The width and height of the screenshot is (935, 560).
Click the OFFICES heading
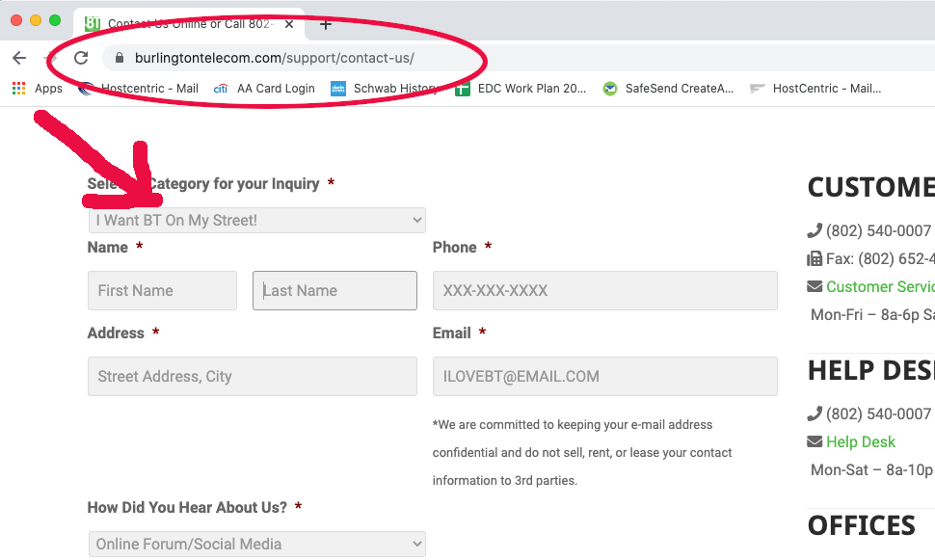coord(861,526)
